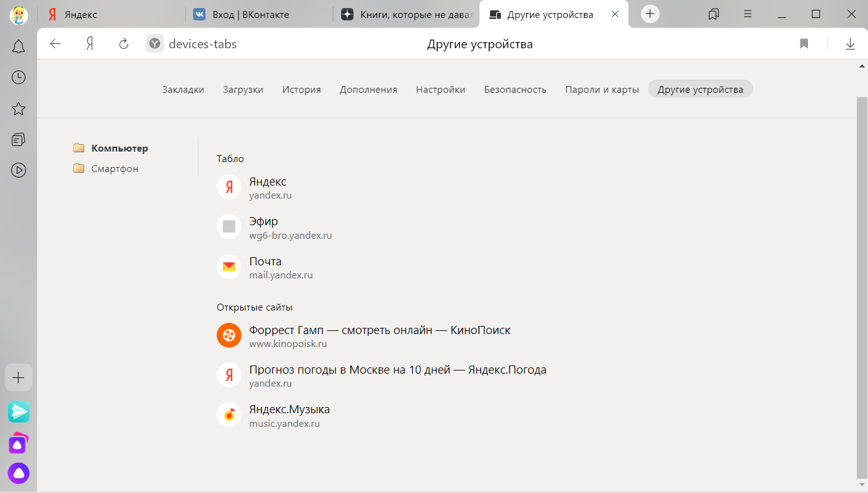
Task: Click the site info icon beside devices-tabs
Action: (x=155, y=44)
